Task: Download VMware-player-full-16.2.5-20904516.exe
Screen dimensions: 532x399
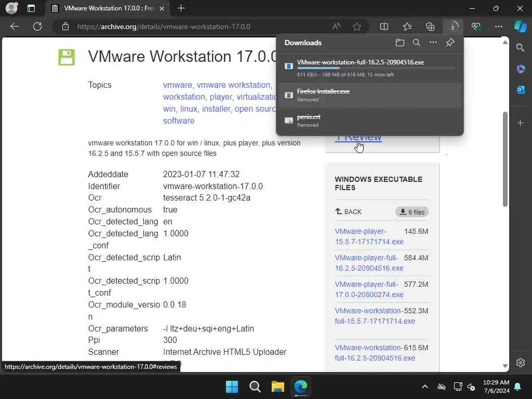Action: 369,263
